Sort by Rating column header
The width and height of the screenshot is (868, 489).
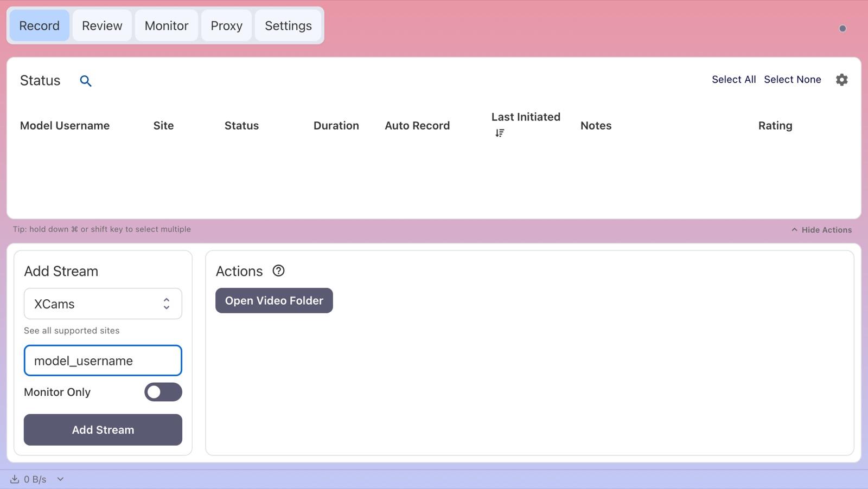775,126
